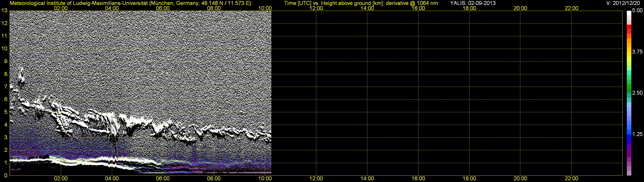Click the 16:00 label on the bottom time axis
This screenshot has width=644, height=182.
click(418, 179)
